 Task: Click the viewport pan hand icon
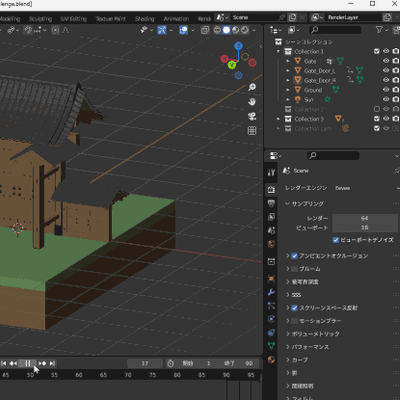point(252,102)
